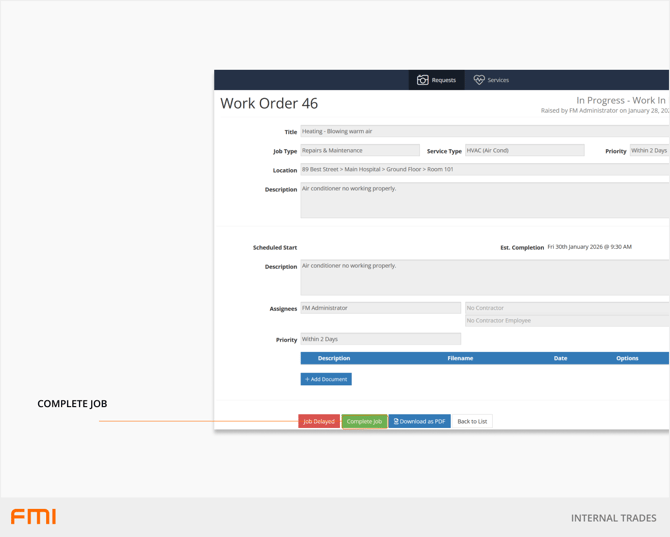Click the Est. Completion date 'Fri 30th January 2026'
The width and height of the screenshot is (670, 537).
[589, 247]
